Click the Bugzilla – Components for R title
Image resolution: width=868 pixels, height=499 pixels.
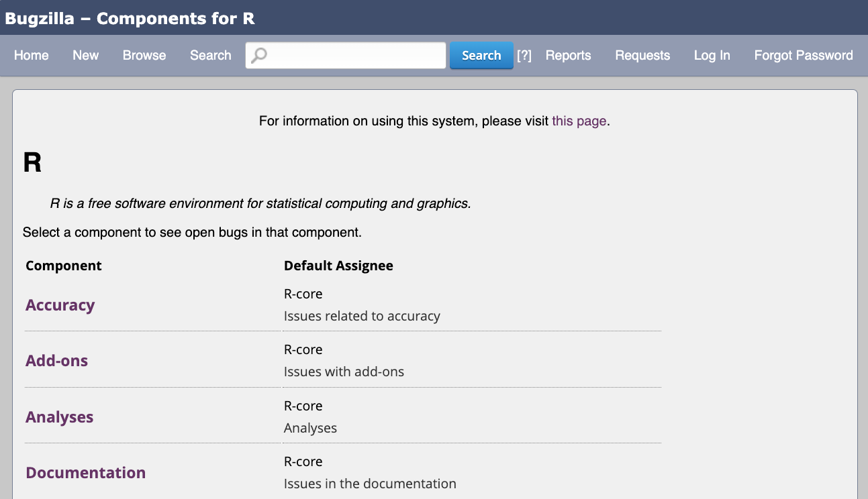[x=130, y=18]
